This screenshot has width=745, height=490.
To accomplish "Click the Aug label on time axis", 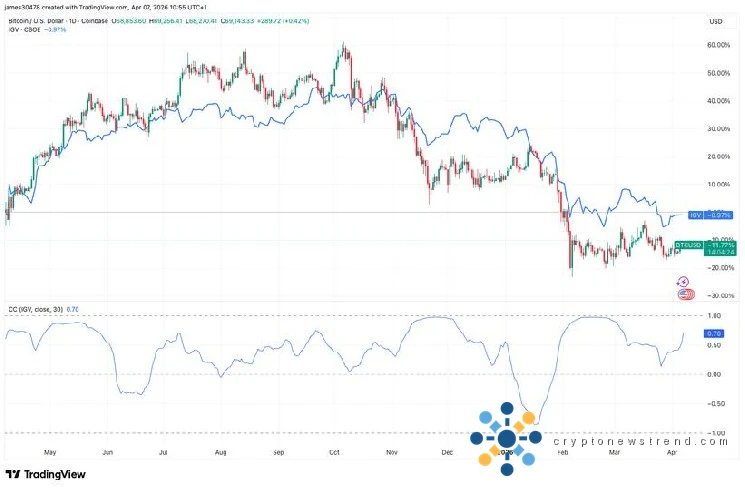I will pyautogui.click(x=220, y=452).
